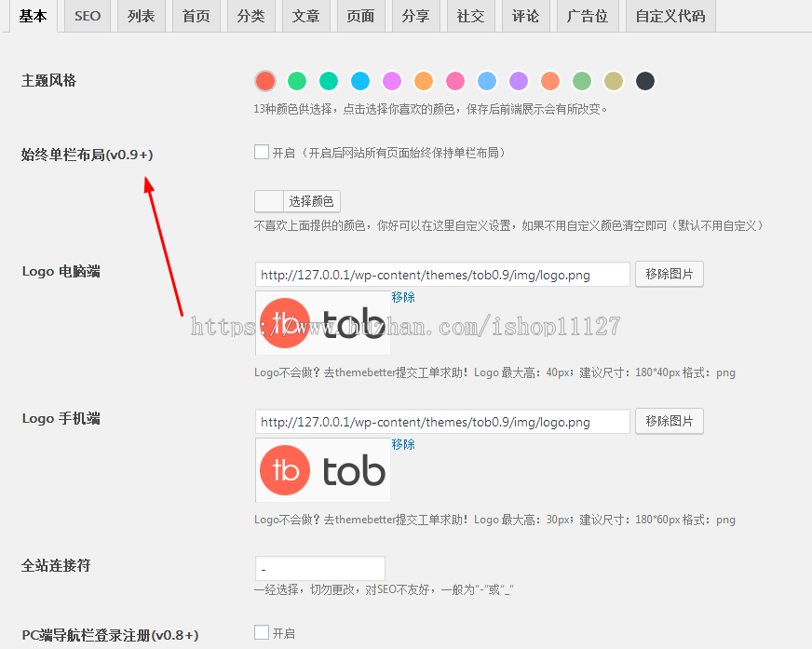Select the light orange theme color
812x649 pixels.
pyautogui.click(x=424, y=81)
